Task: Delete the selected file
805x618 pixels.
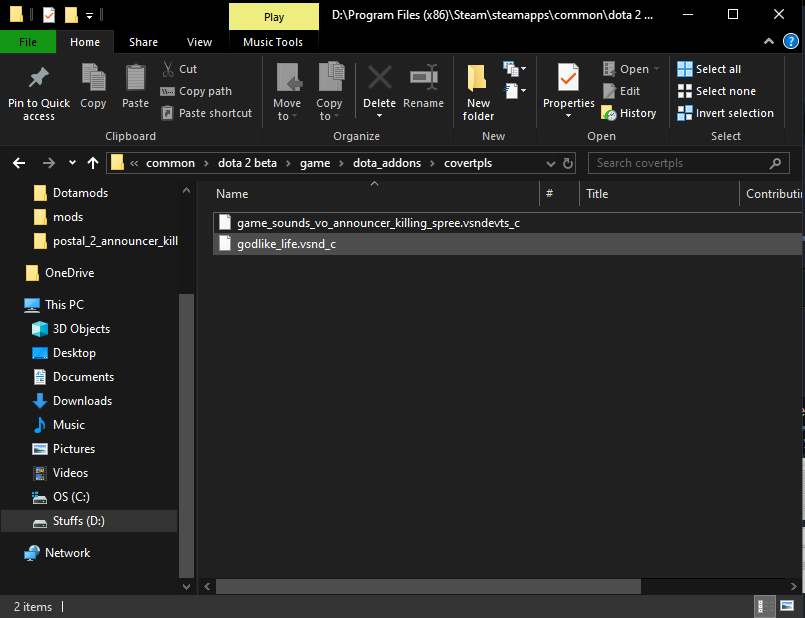Action: [379, 85]
